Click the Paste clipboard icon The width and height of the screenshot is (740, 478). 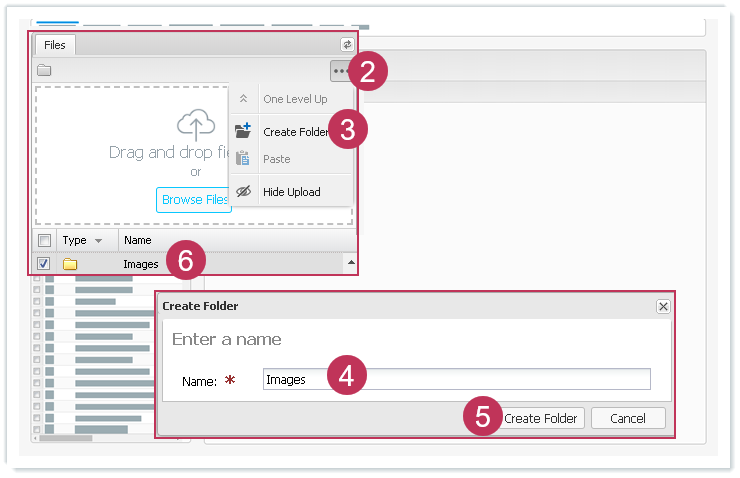point(242,159)
